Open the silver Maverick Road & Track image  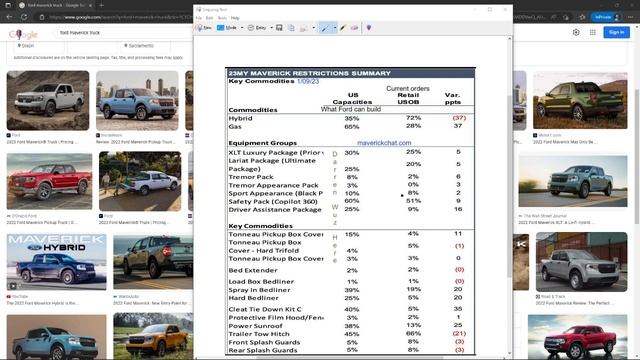(x=581, y=262)
